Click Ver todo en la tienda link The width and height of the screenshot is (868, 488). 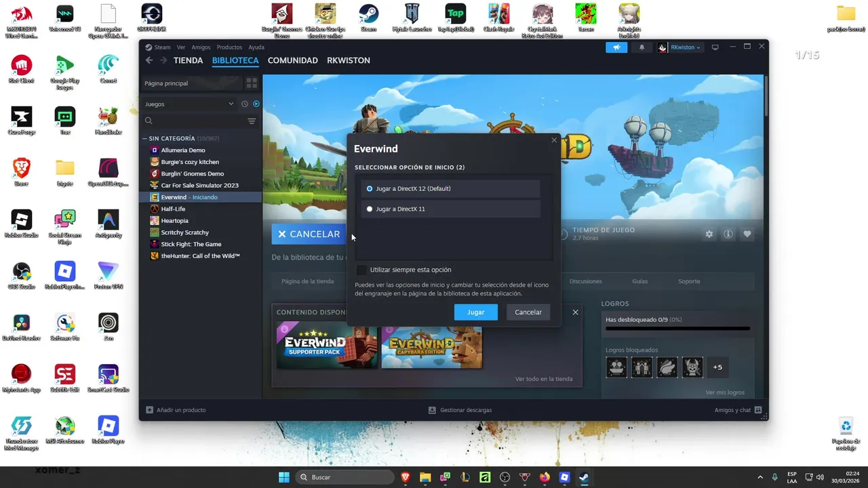(544, 379)
